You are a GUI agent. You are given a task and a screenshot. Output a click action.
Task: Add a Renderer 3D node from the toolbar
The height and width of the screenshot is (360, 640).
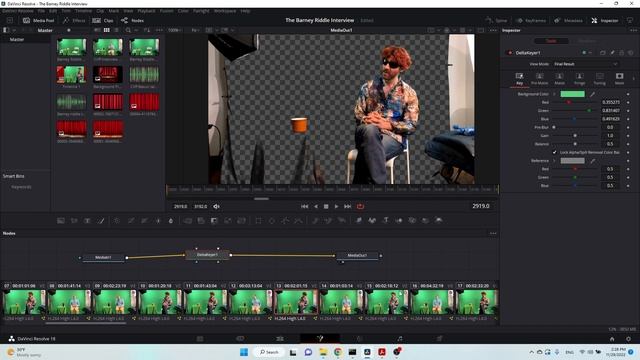click(x=438, y=220)
